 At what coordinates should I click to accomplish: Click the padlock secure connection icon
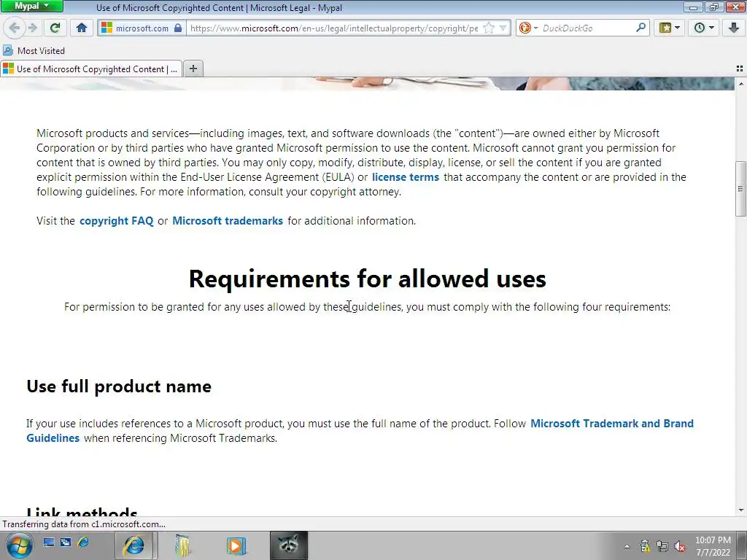(178, 28)
